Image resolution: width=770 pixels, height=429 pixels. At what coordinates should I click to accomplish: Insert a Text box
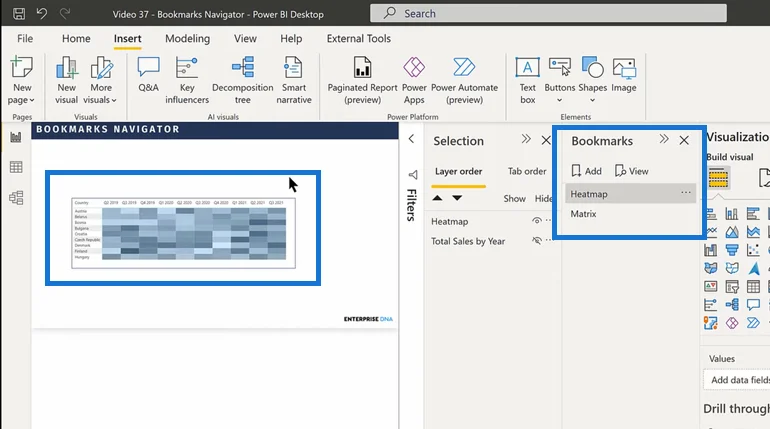(x=527, y=80)
